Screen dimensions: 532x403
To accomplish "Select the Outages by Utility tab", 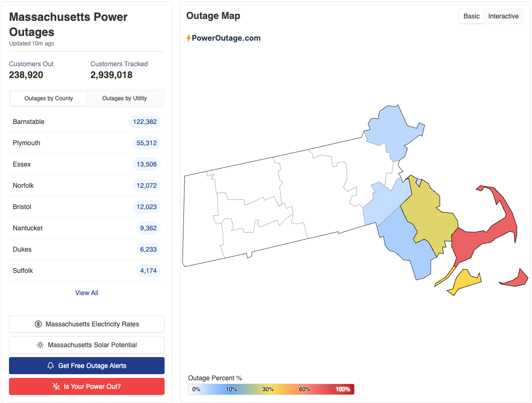I will tap(124, 98).
